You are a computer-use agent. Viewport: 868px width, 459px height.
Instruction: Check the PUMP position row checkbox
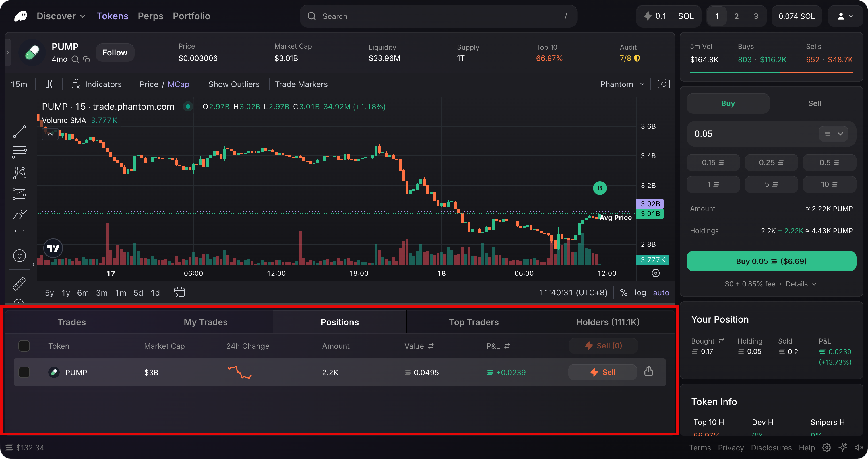click(24, 372)
